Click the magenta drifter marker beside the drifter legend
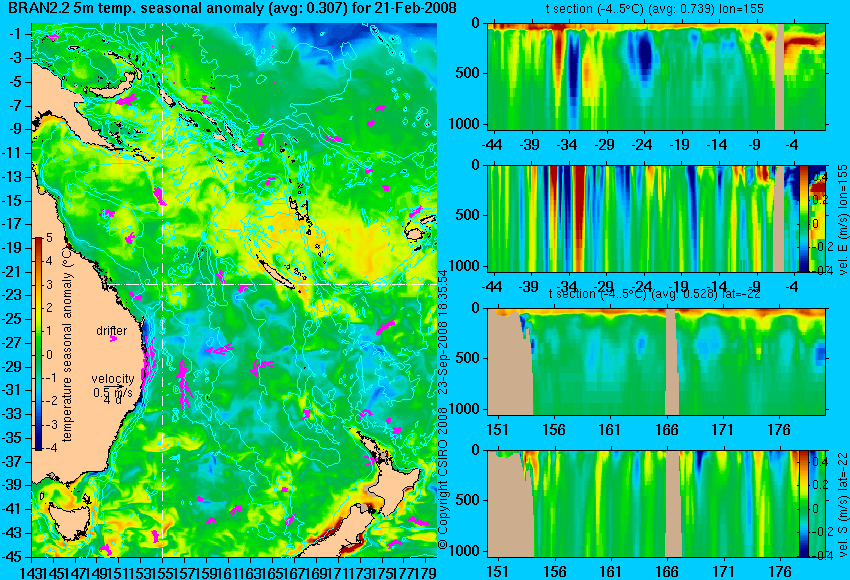 pos(113,339)
